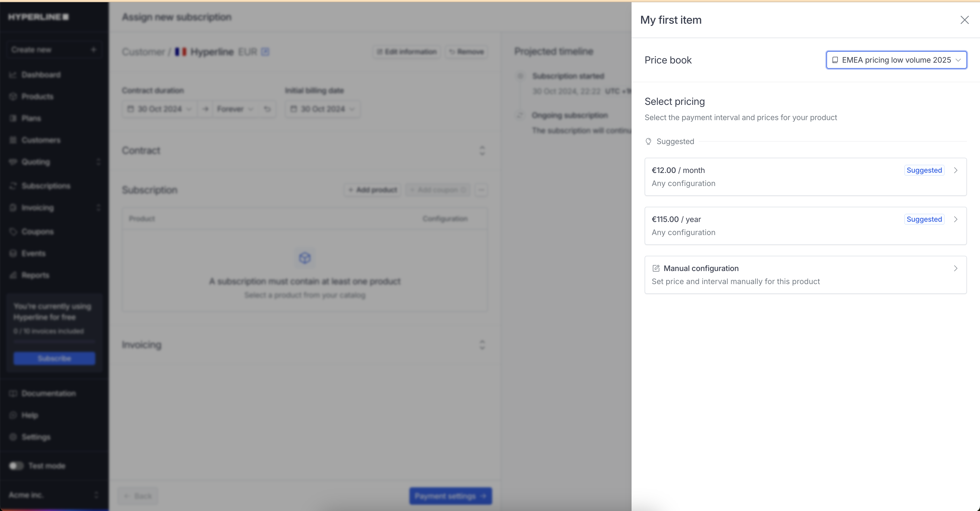
Task: Click Add product button
Action: [373, 190]
